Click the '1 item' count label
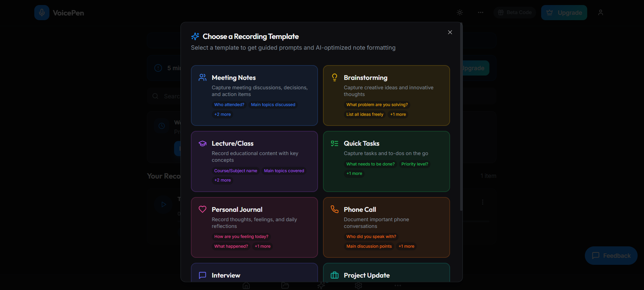The image size is (644, 290). [488, 176]
